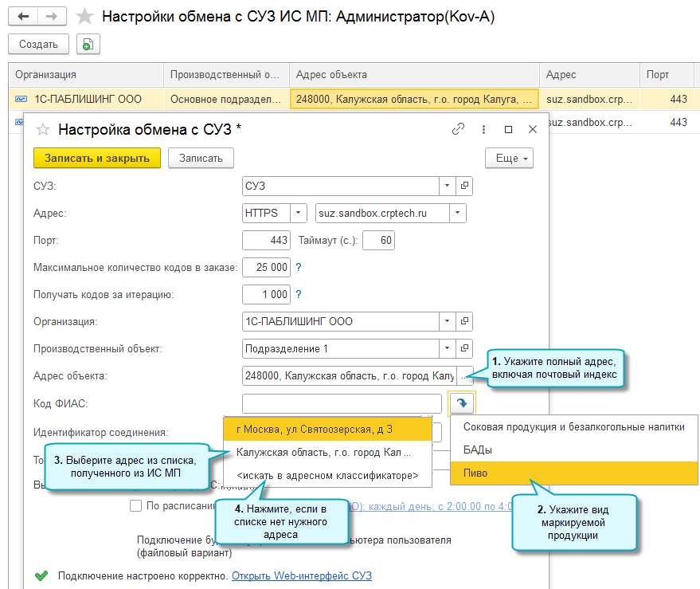
Task: Expand the suz.sandbox.crptech.ru address dropdown
Action: pos(458,213)
